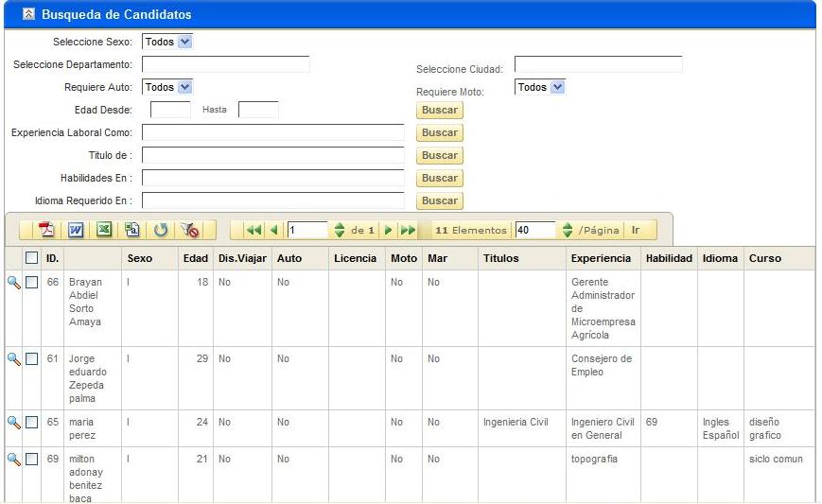Viewport: 822px width, 504px height.
Task: Check the box for candidate ID 61
Action: tap(31, 359)
